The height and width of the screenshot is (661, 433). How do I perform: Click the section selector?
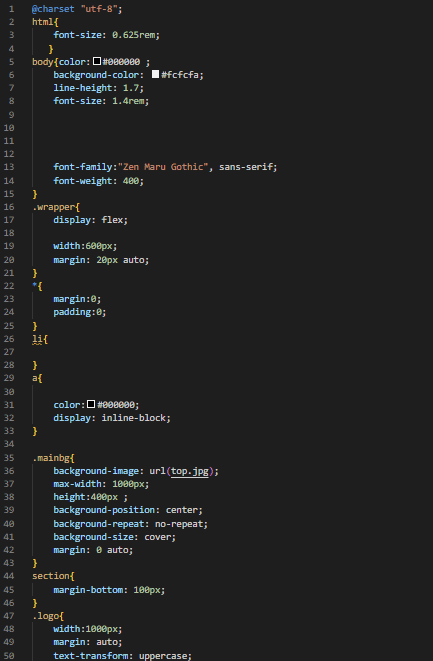click(51, 576)
